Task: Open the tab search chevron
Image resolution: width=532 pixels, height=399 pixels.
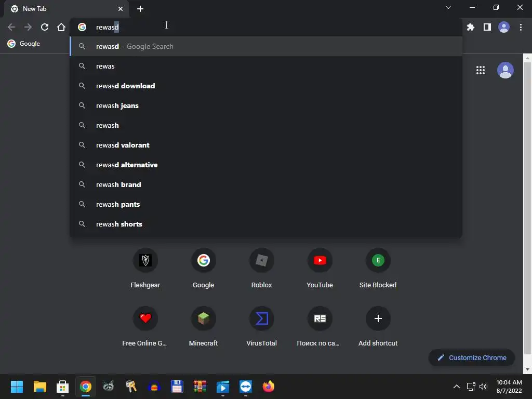Action: [x=448, y=7]
